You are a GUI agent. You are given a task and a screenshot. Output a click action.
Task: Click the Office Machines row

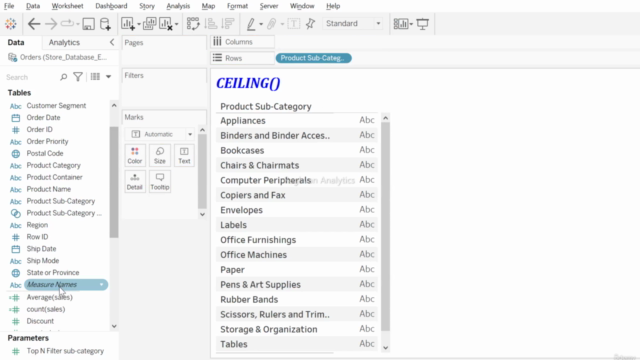click(297, 255)
